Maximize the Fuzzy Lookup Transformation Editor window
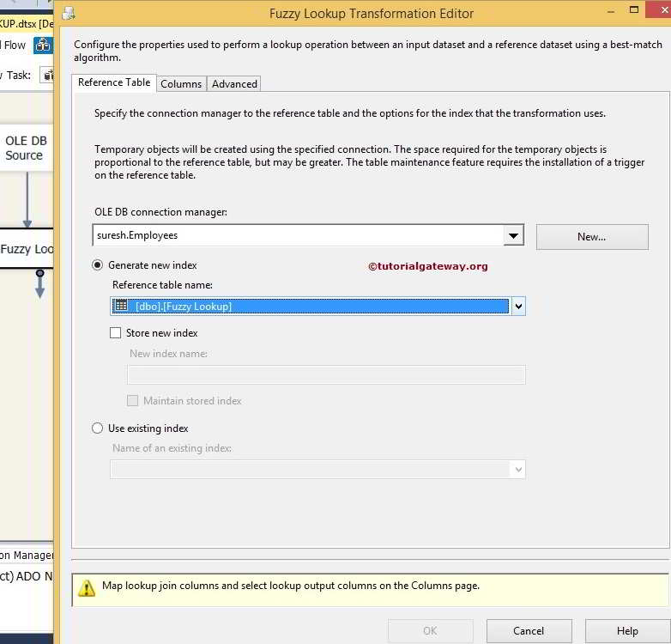This screenshot has width=671, height=644. (x=634, y=9)
